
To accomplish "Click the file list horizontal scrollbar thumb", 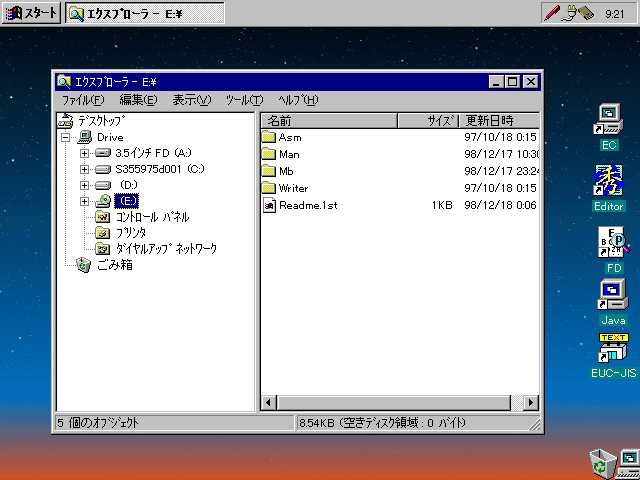I will (393, 403).
